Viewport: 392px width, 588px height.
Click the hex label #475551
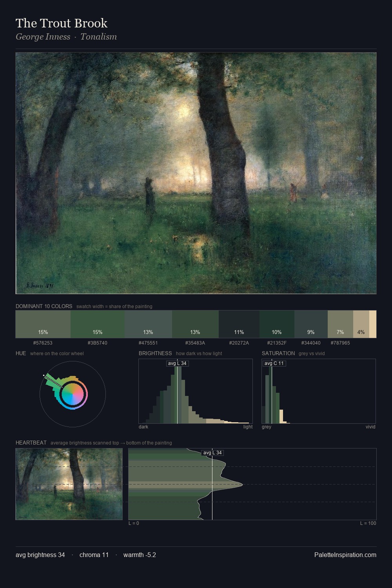coord(148,343)
